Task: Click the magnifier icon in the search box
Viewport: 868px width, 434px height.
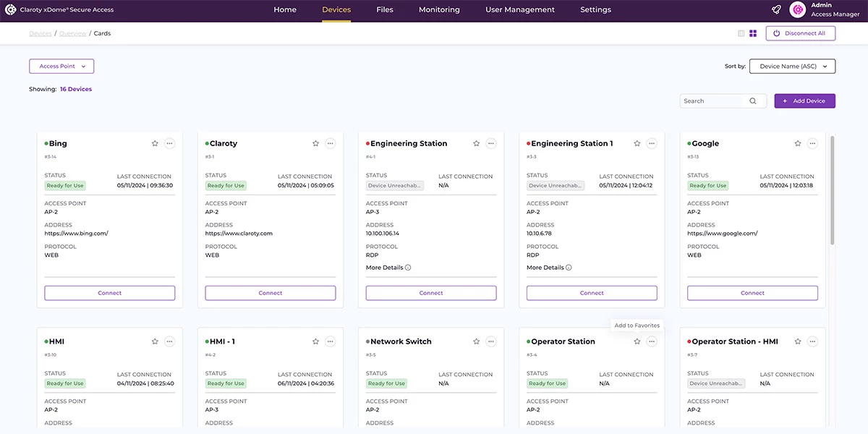Action: point(753,101)
